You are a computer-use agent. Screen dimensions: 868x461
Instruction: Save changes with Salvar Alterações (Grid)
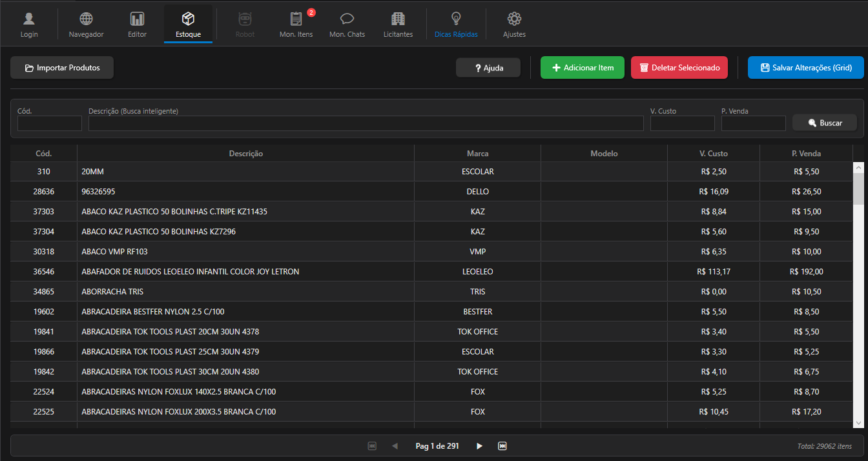tap(805, 68)
